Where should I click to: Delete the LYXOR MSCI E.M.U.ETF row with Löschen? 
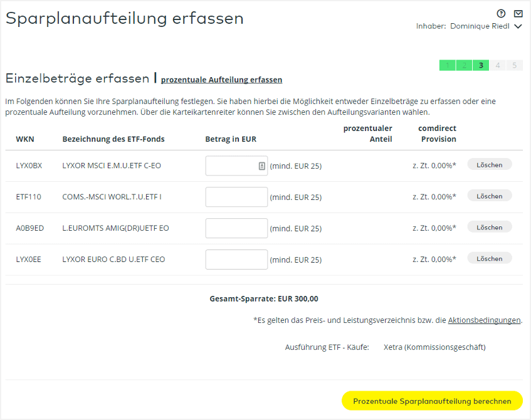pos(489,164)
